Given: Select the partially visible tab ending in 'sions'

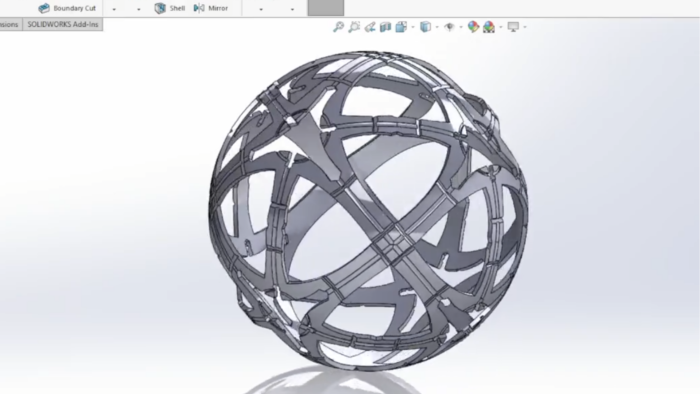Looking at the screenshot, I should tap(10, 25).
